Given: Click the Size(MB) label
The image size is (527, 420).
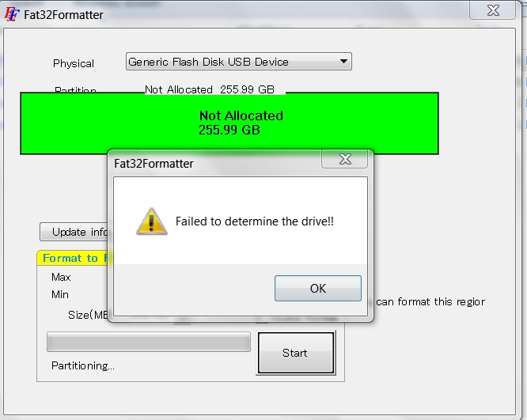Looking at the screenshot, I should [x=88, y=315].
